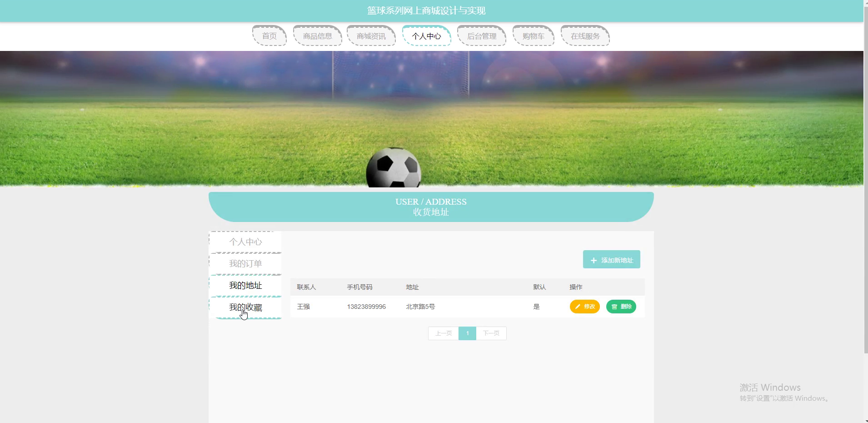Select 我的地址 in the sidebar menu
Viewport: 868px width, 423px height.
(x=245, y=286)
